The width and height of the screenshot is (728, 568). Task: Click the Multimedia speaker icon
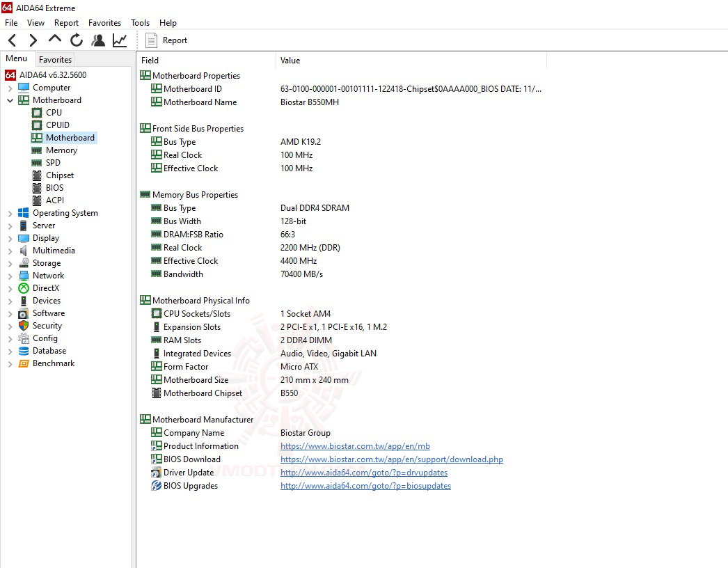point(24,251)
